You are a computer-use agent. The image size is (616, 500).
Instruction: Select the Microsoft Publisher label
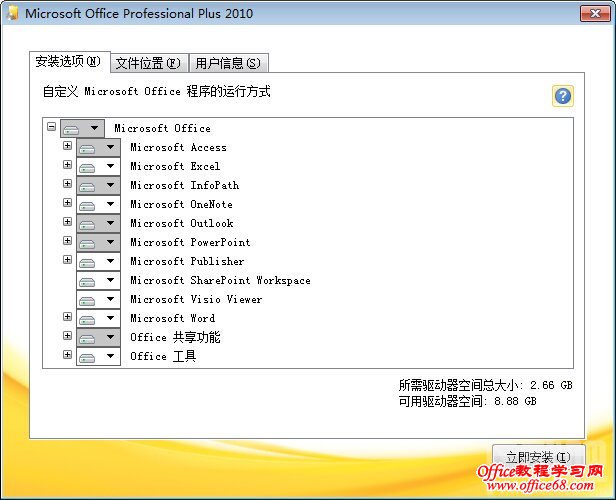187,262
